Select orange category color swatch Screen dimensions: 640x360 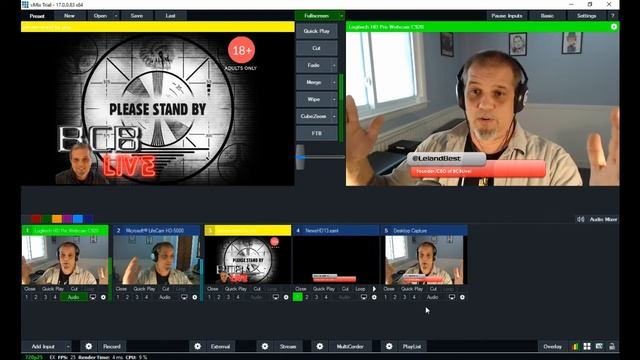pos(57,219)
